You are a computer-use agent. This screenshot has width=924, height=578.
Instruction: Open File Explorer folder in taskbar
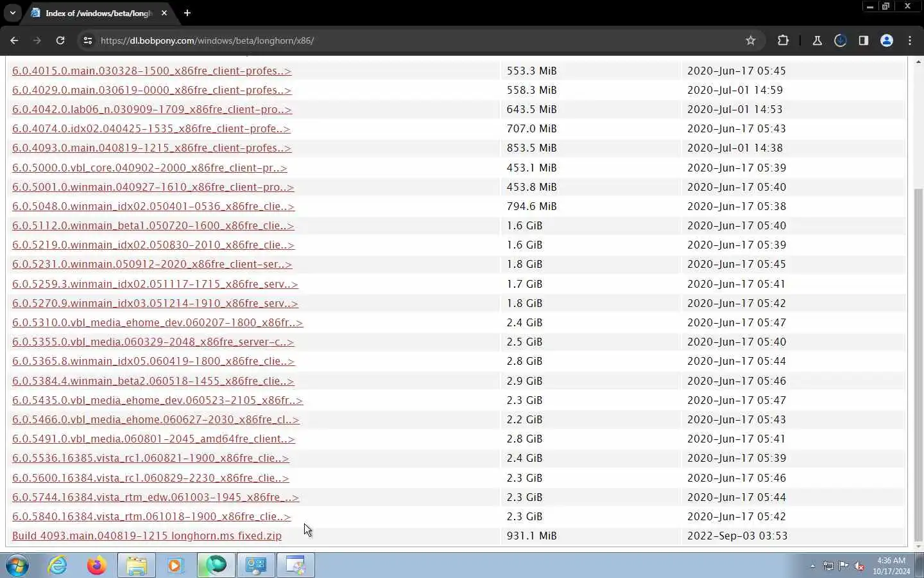coord(137,566)
